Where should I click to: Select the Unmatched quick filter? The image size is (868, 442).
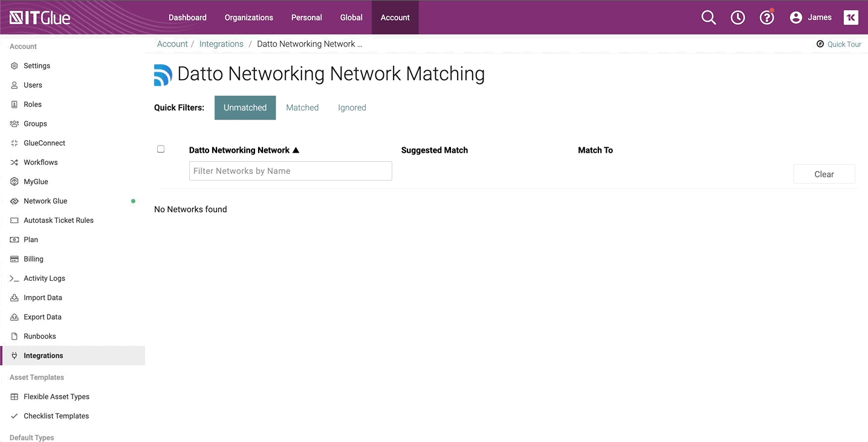(245, 107)
